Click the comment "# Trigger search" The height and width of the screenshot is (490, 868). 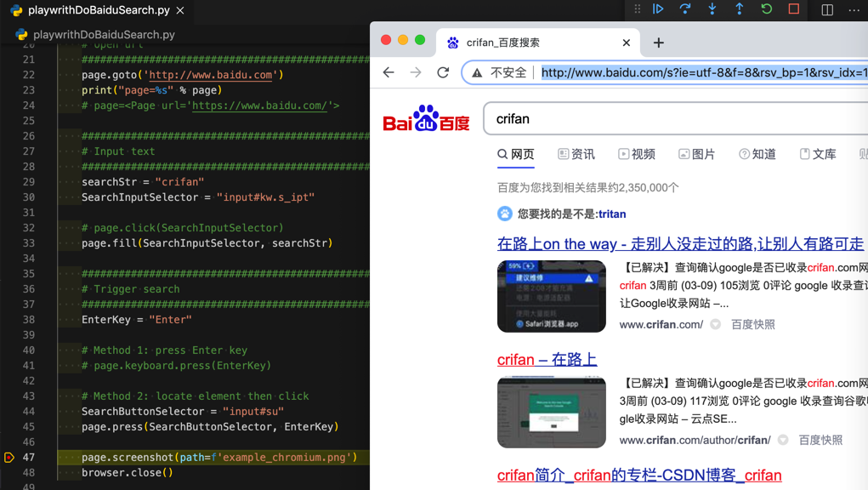coord(131,289)
